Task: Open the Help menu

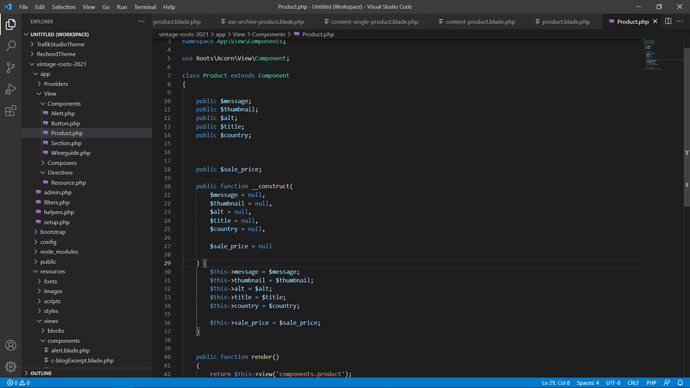Action: [x=169, y=7]
